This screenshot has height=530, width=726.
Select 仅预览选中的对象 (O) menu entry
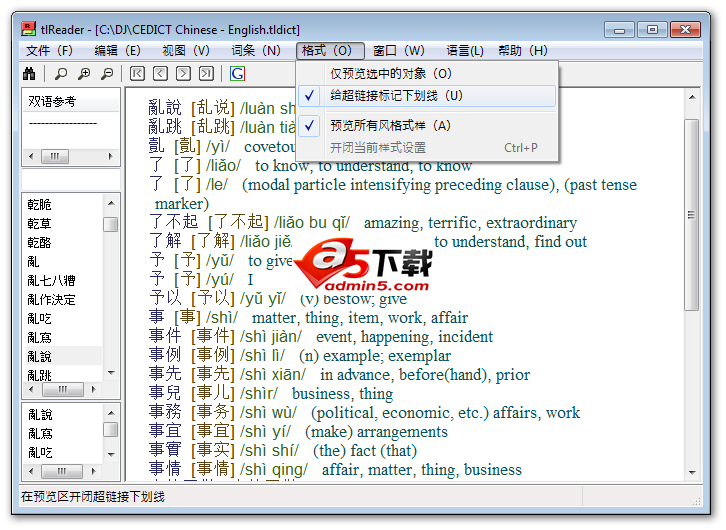pyautogui.click(x=426, y=74)
